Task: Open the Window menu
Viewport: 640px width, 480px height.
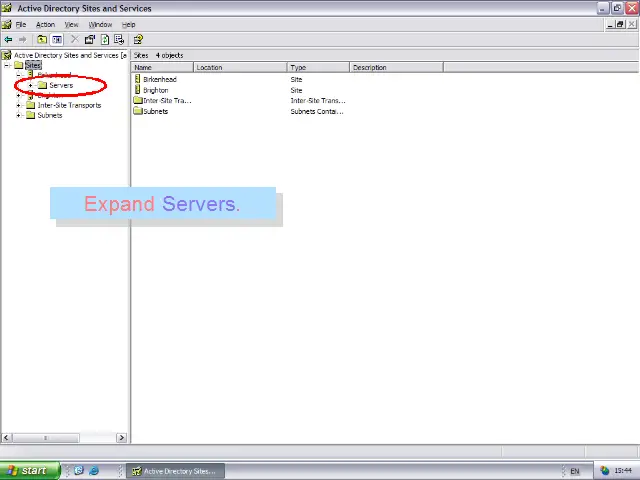Action: tap(100, 24)
